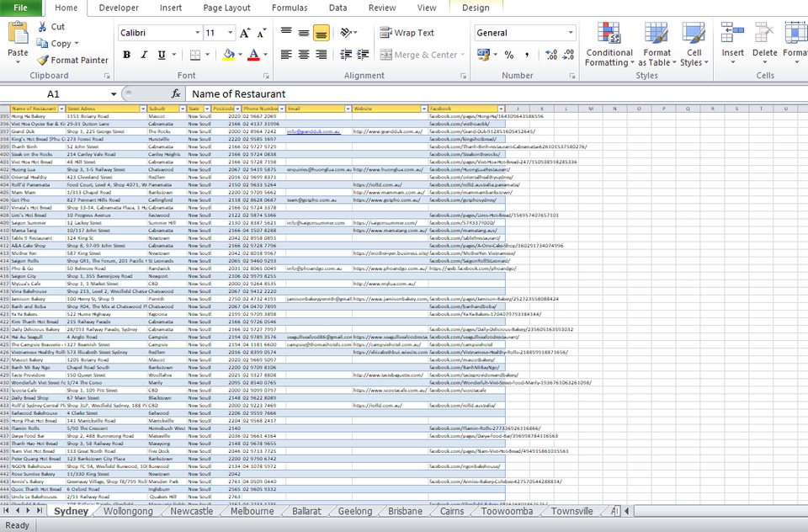The image size is (808, 532).
Task: Click Increase Indent icon
Action: point(363,55)
